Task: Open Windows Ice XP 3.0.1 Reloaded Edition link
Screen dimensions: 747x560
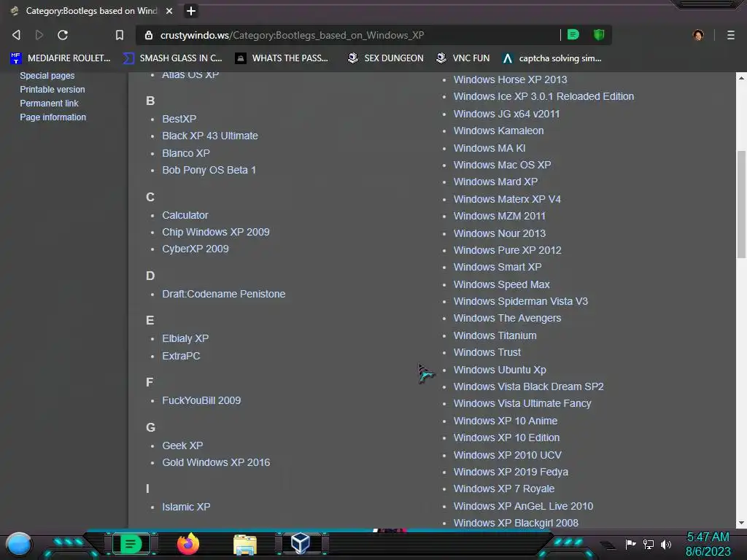Action: [x=543, y=96]
